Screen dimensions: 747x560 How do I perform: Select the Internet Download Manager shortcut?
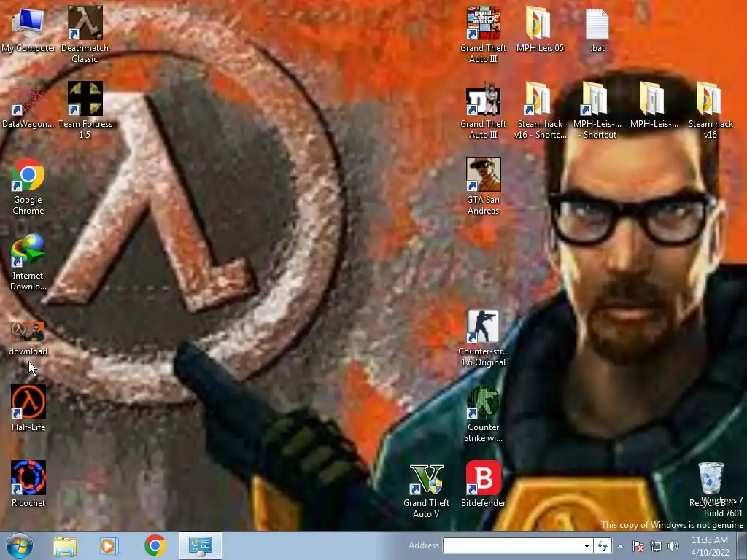coord(28,262)
